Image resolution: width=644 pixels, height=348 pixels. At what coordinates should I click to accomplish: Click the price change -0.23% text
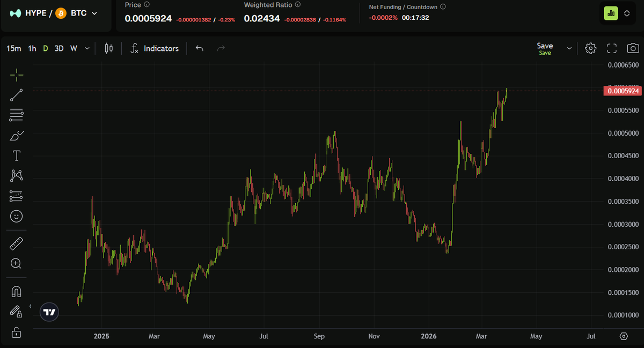(226, 19)
